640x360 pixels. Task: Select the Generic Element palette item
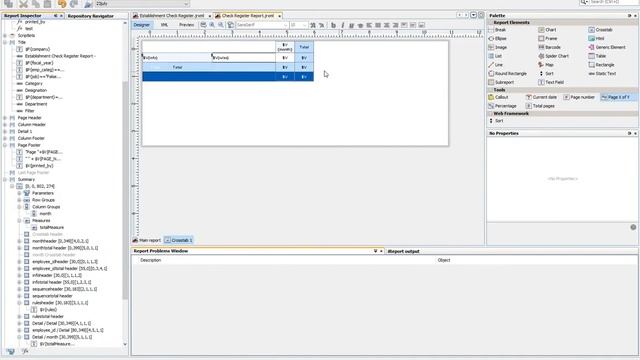pos(607,47)
